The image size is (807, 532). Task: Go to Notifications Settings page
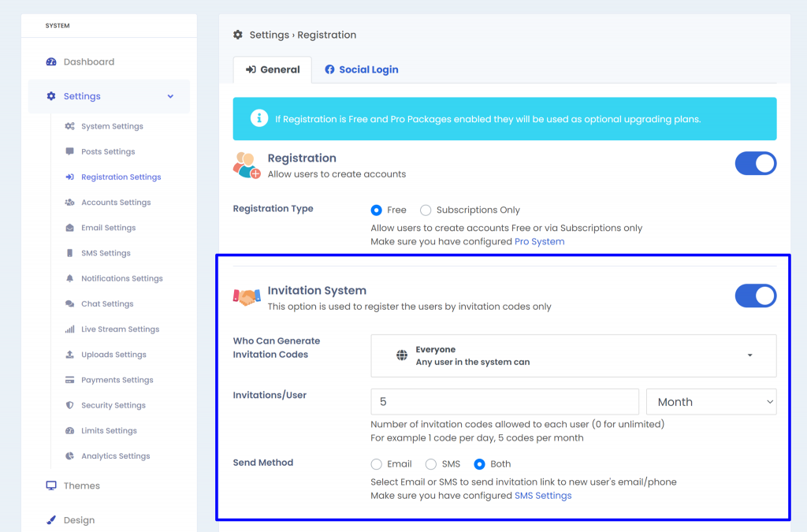click(122, 278)
